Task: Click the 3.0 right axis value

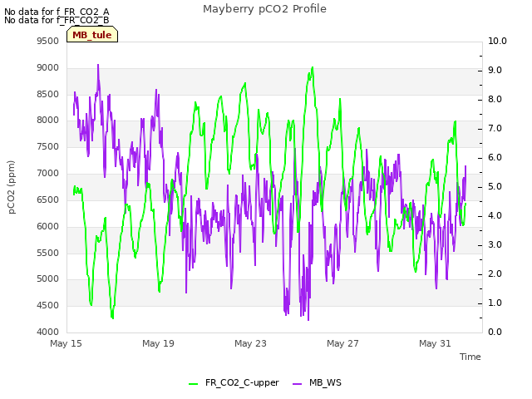Action: coord(495,245)
